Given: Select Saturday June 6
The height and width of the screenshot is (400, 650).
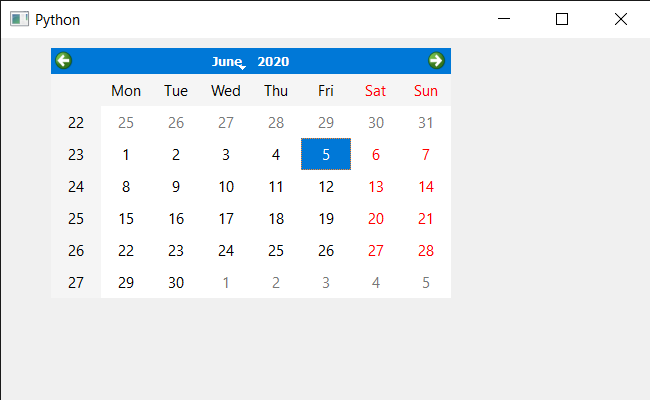Looking at the screenshot, I should click(376, 154).
